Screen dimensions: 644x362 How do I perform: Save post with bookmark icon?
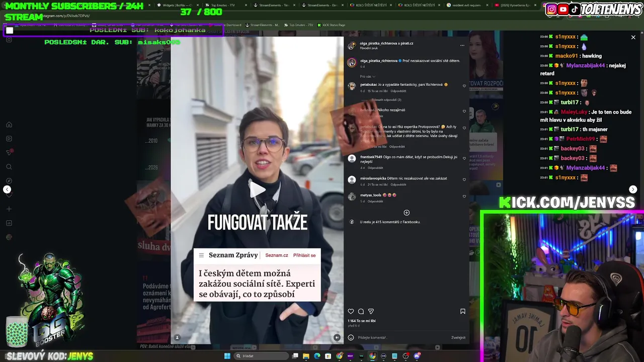[x=462, y=311]
